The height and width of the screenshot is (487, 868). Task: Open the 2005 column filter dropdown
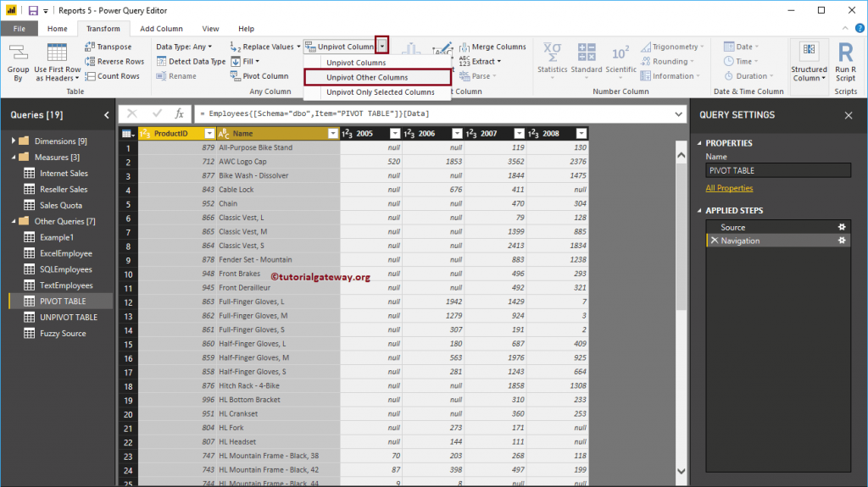395,133
